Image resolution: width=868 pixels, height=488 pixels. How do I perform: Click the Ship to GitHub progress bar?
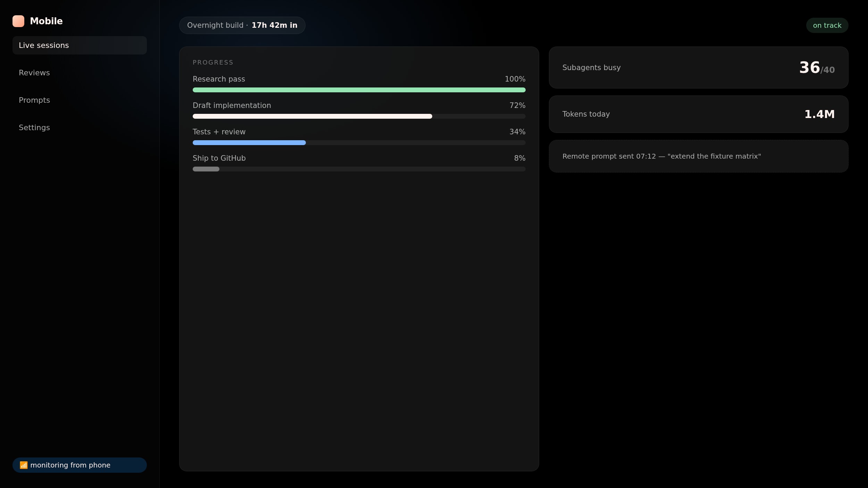tap(359, 169)
